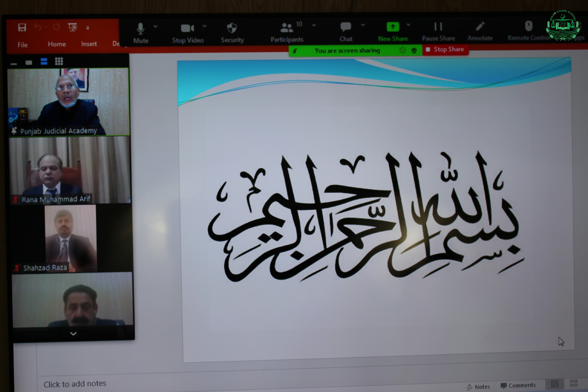Toggle Stop Video camera
This screenshot has height=392, width=588.
click(x=187, y=28)
